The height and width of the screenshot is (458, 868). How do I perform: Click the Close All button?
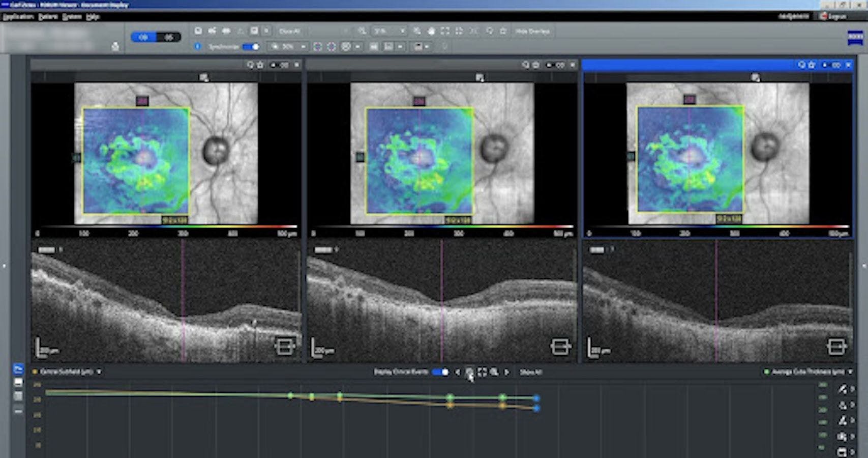point(290,31)
